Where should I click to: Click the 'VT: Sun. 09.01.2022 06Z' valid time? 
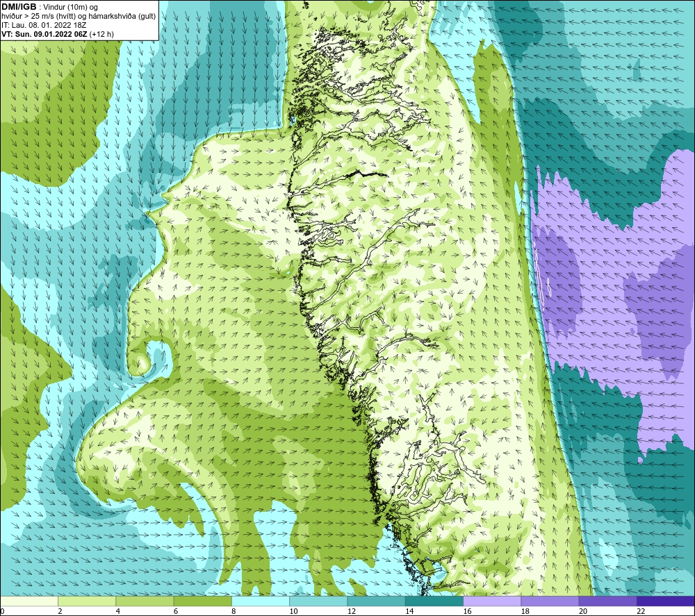coord(44,34)
